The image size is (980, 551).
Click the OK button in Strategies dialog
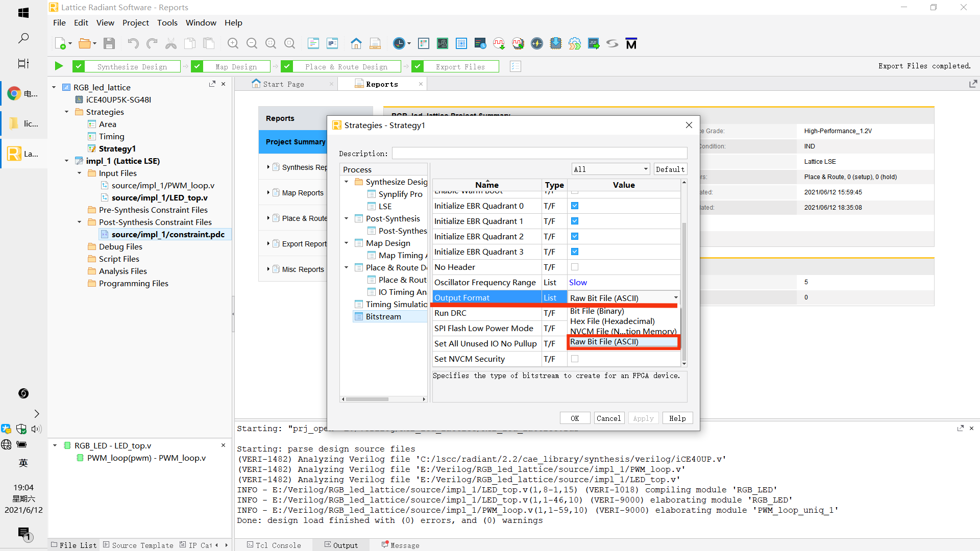575,418
